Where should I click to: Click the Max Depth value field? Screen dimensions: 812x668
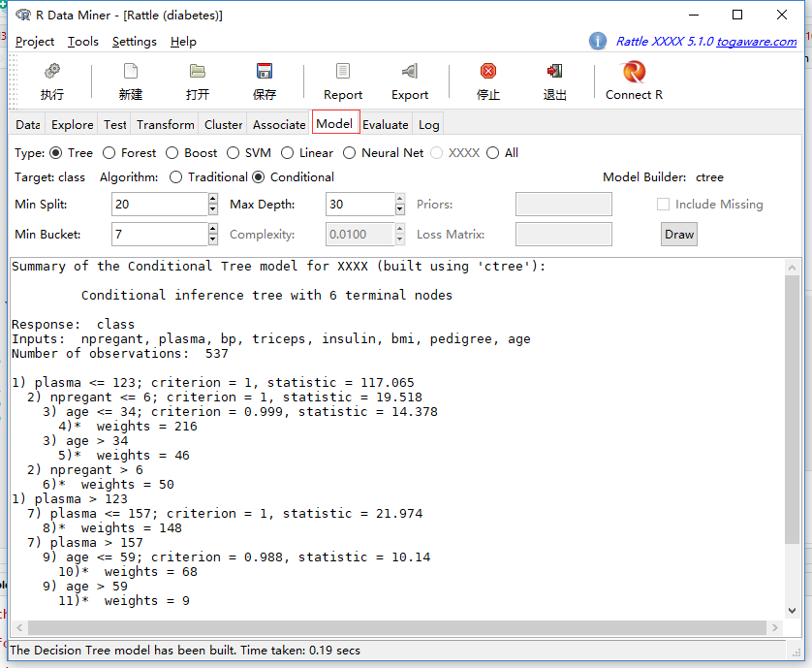359,205
